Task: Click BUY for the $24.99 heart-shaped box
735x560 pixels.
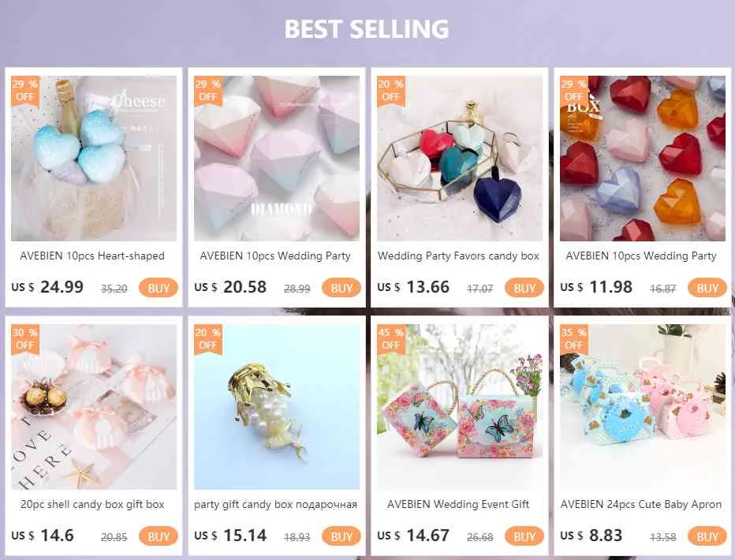Action: [x=159, y=288]
